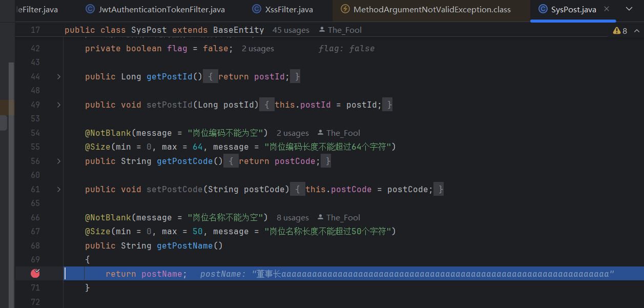Click the '@Size' annotation on line 55
Viewport: 644px width, 308px height.
(98, 147)
